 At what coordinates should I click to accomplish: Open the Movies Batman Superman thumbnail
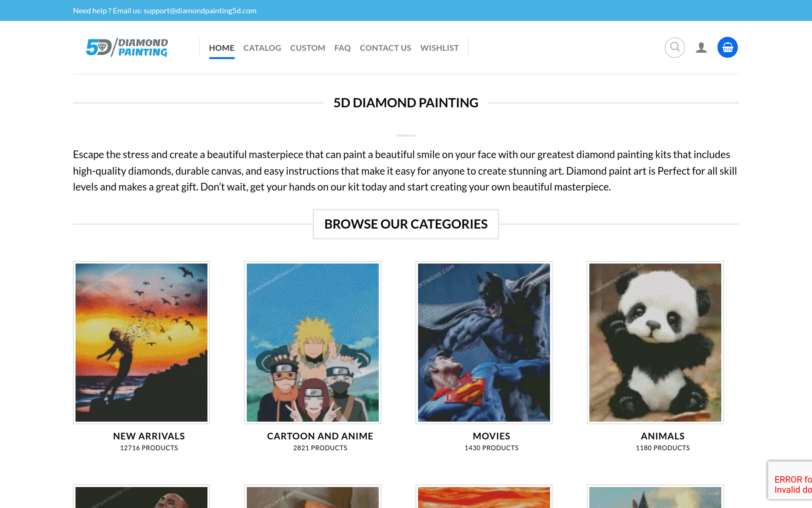[484, 342]
